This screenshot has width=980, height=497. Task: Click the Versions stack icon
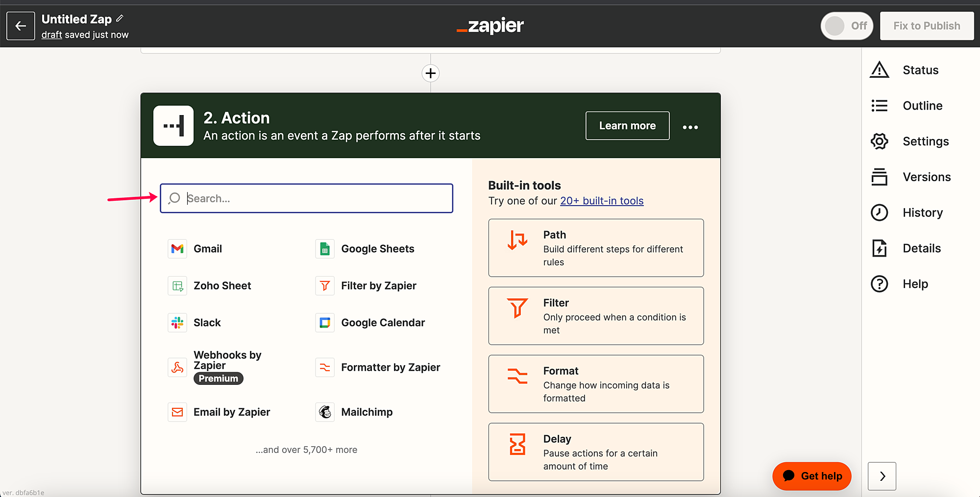880,177
